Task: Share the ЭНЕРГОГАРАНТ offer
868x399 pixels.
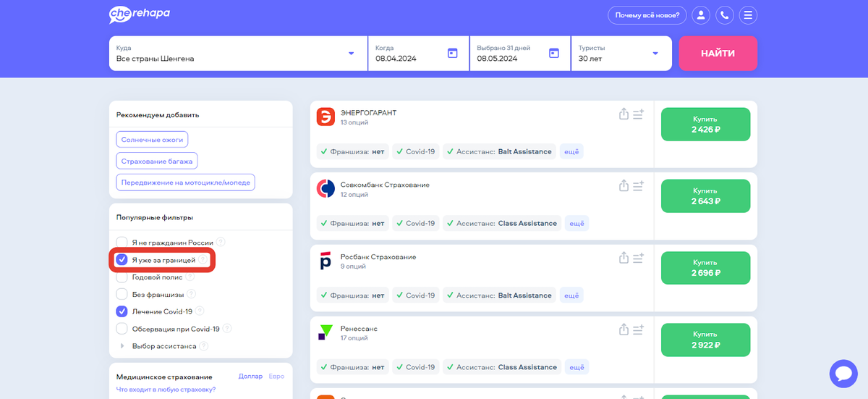Action: [624, 114]
